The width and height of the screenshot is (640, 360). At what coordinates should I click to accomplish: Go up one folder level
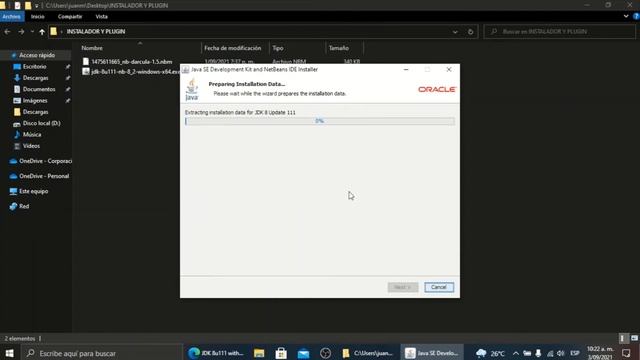42,31
